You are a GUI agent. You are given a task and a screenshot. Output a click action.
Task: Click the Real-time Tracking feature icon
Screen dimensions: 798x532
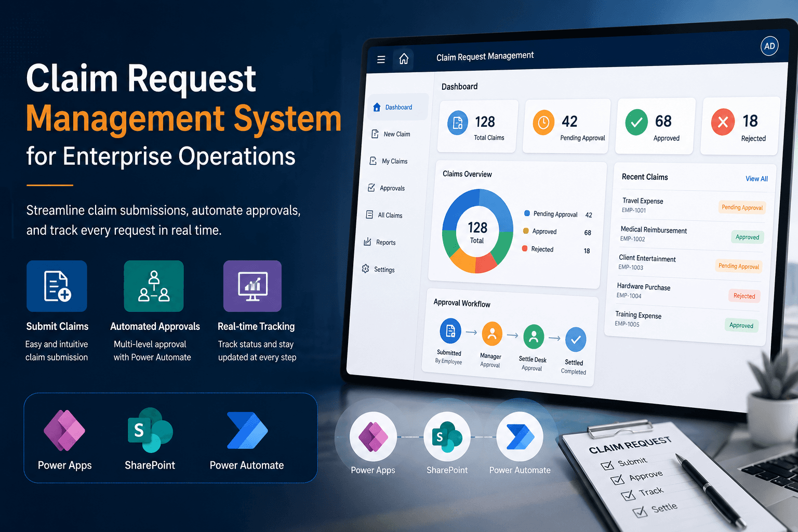252,286
